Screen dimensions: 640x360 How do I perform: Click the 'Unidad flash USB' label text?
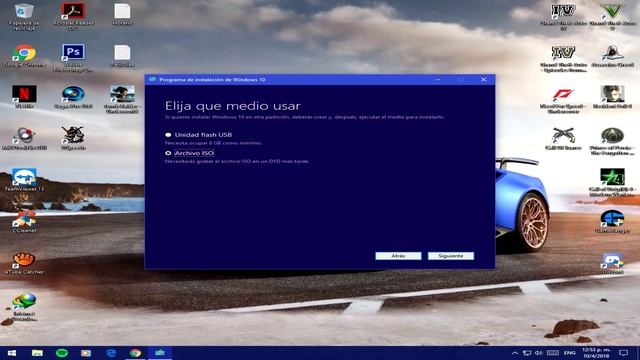click(x=203, y=135)
